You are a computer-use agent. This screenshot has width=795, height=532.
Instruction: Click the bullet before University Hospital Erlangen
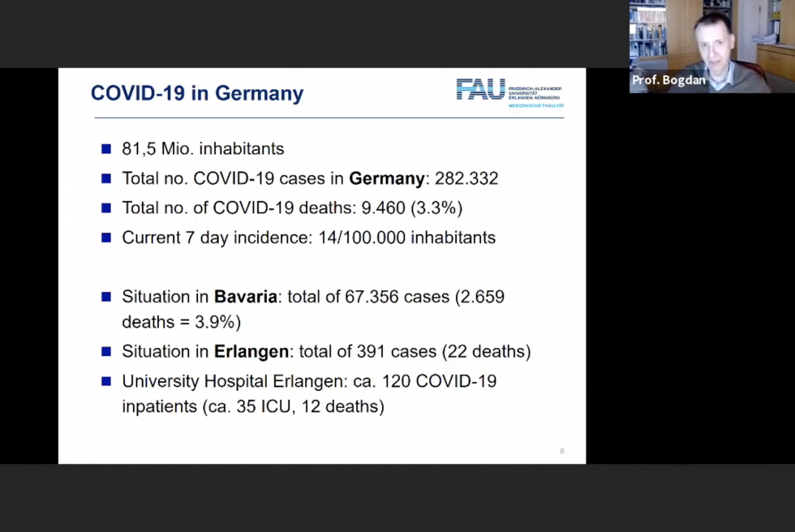tap(106, 380)
